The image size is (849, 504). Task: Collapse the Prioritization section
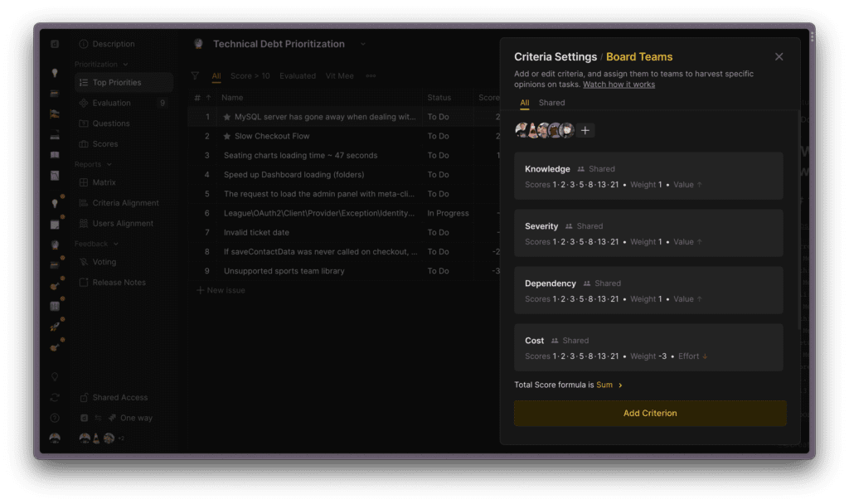101,65
